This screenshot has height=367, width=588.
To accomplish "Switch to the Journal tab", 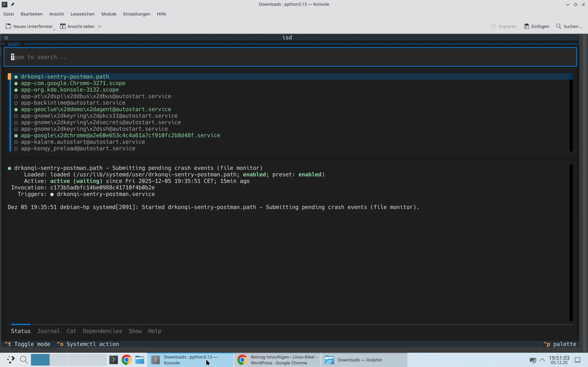I will tap(48, 331).
